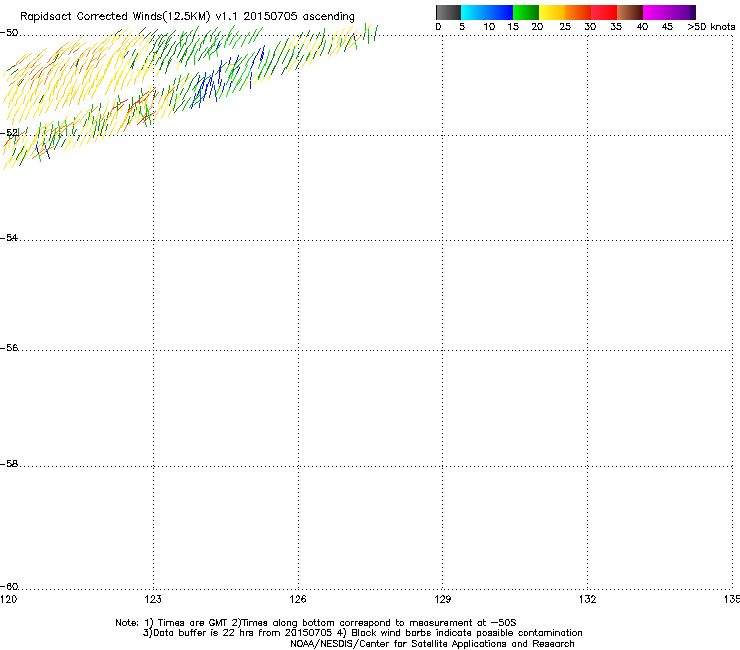Click the latitude label '-56'
The image size is (740, 650).
click(9, 347)
